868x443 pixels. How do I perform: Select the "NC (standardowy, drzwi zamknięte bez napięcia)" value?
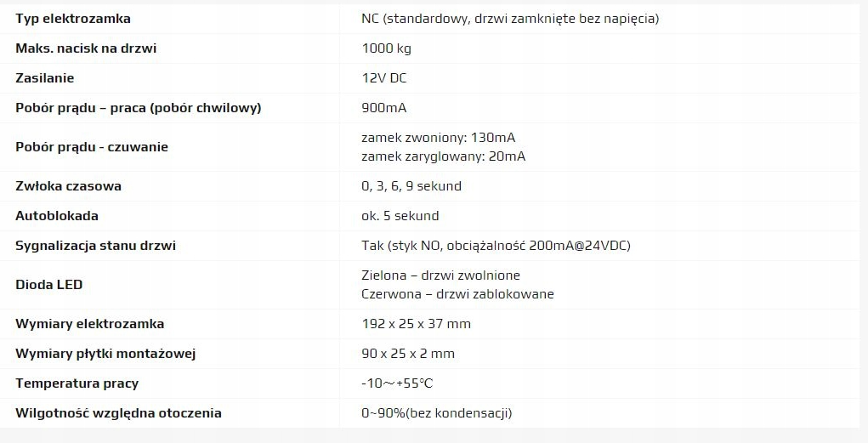[509, 19]
